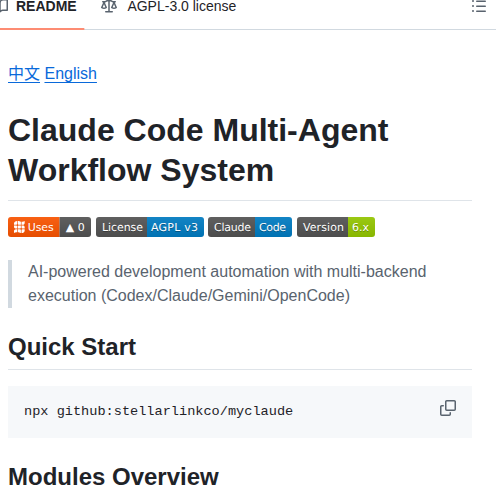Screen dimensions: 496x496
Task: Copy the npx command to clipboard
Action: click(x=448, y=408)
